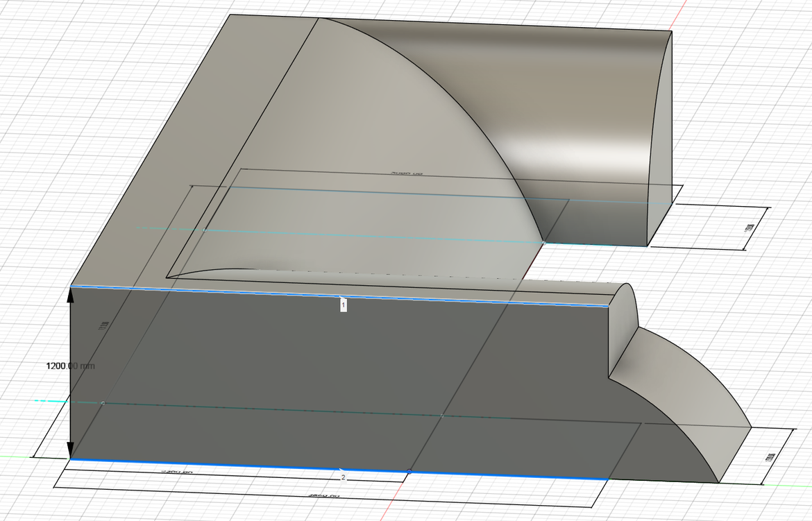Edit the 2640.00 overall length dimension value
This screenshot has width=812, height=521.
[x=323, y=494]
